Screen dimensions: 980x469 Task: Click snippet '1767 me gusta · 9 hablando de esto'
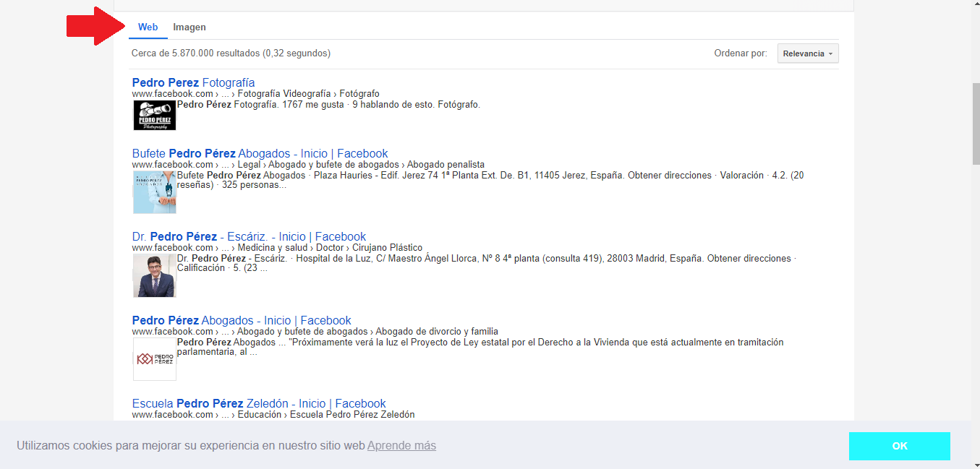(x=328, y=105)
